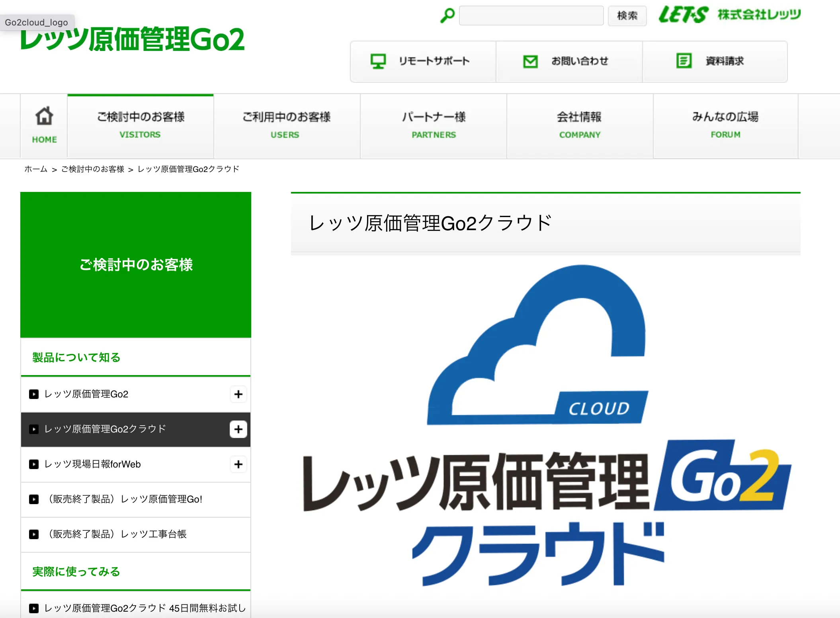Expand the レッツ原価管理Go2 sidebar item
840x618 pixels.
click(x=238, y=394)
